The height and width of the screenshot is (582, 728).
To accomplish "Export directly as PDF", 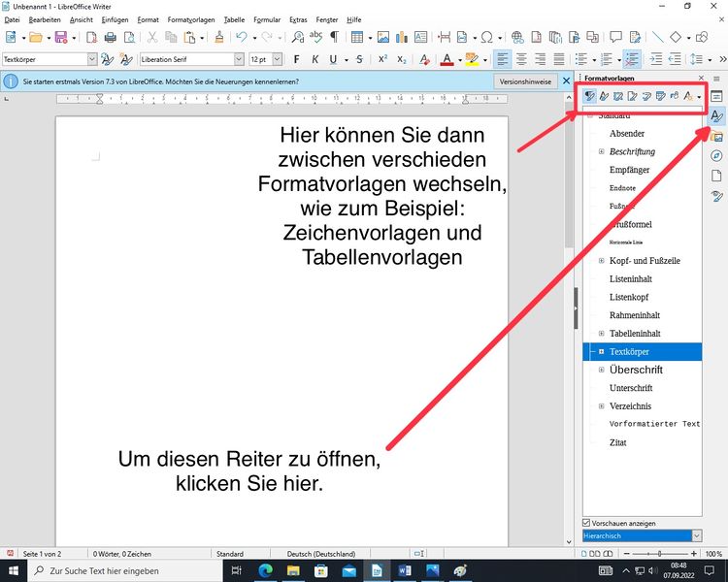I will (x=91, y=37).
